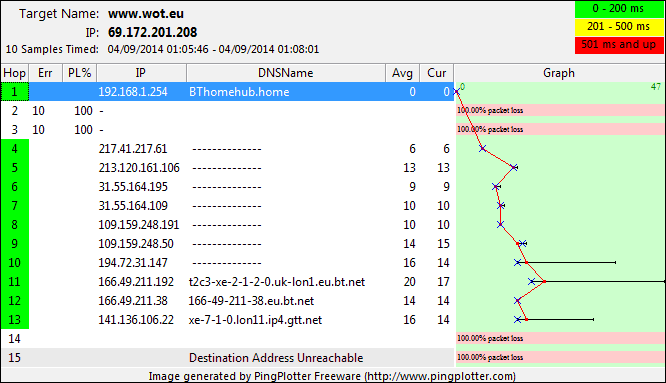Click hop 3 packet loss bar in graph
This screenshot has width=666, height=383.
[x=560, y=129]
